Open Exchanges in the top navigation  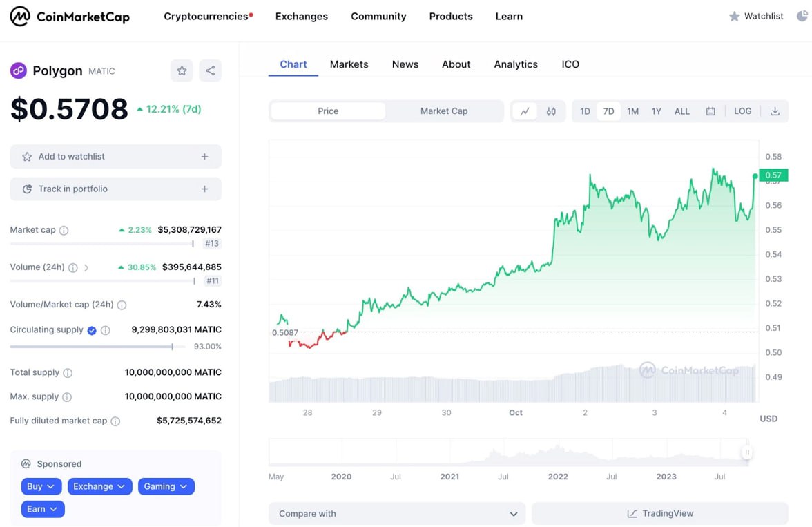coord(301,17)
